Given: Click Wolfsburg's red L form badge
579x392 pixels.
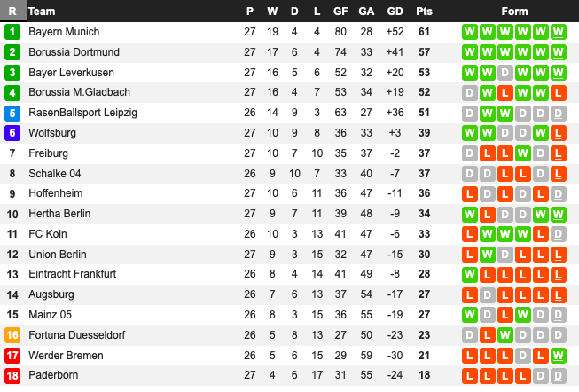Looking at the screenshot, I should 559,133.
